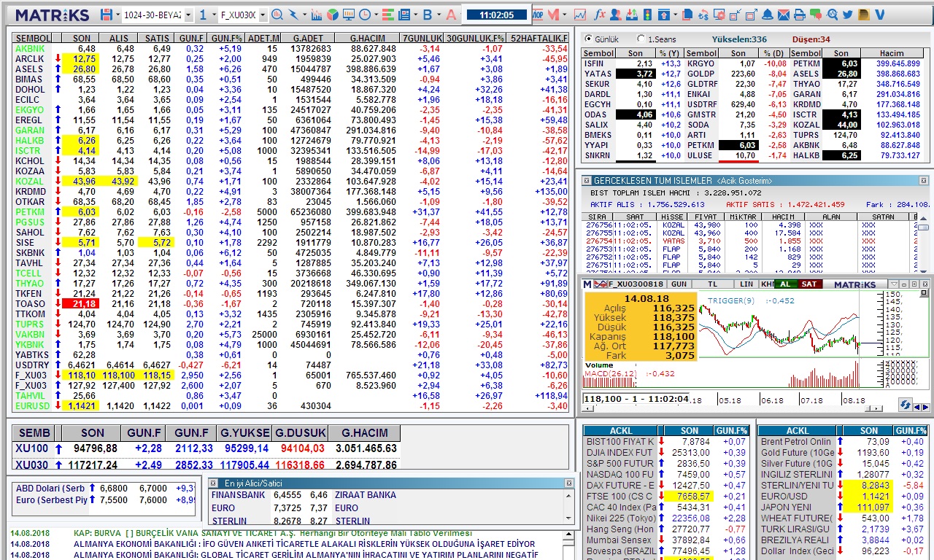This screenshot has height=560, width=934.
Task: Click the clock icon in toolbar
Action: 364,15
